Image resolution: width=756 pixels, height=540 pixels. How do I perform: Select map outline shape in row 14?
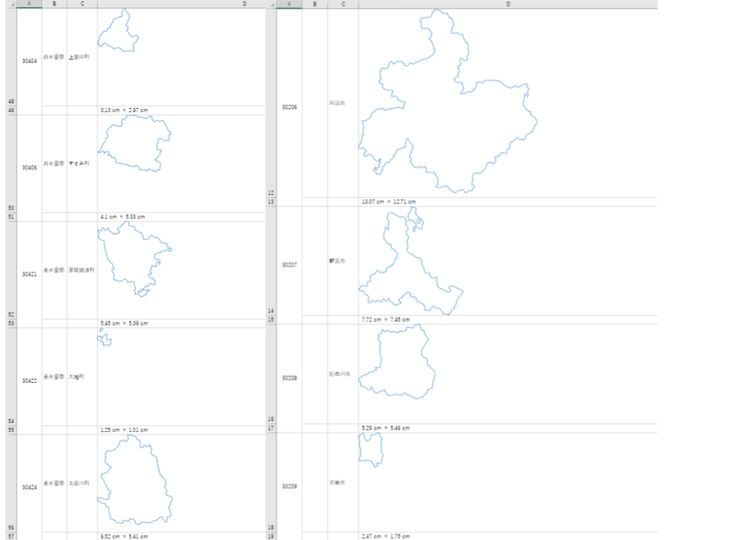pyautogui.click(x=411, y=261)
